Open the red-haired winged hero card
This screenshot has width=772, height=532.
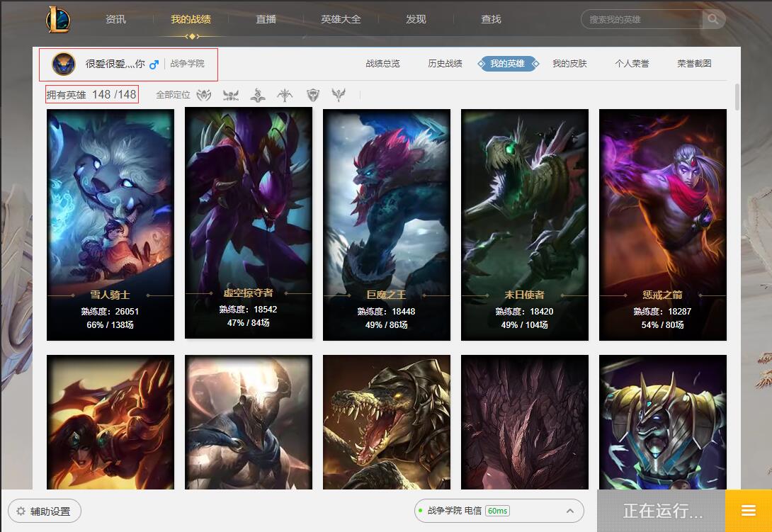point(110,422)
